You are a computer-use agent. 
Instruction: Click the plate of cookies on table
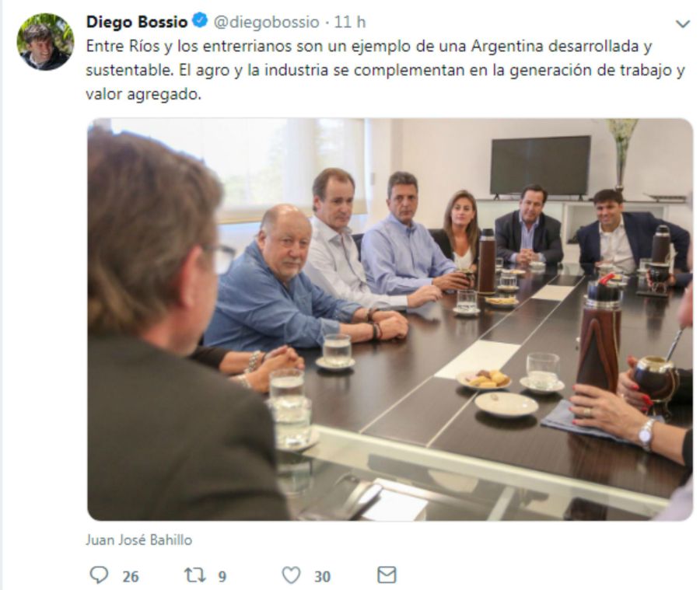484,379
